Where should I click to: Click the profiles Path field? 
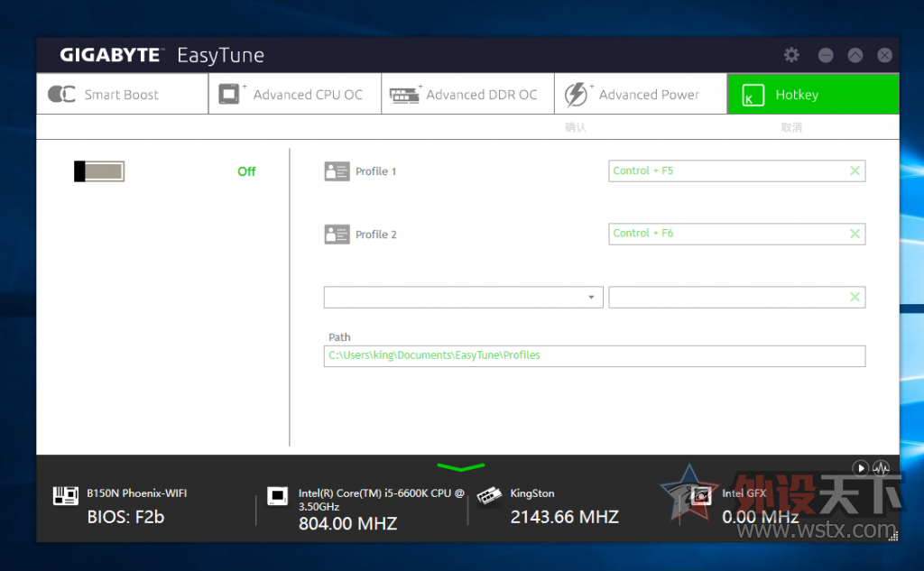tap(595, 356)
